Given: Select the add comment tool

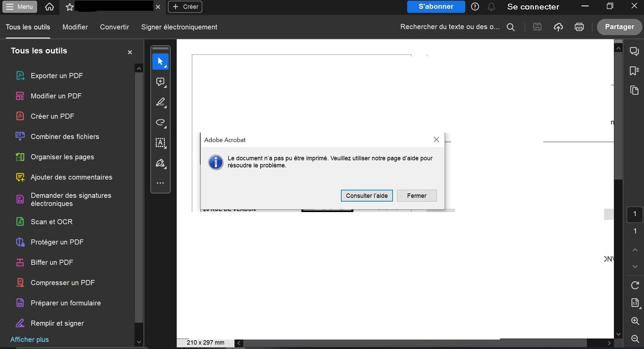Looking at the screenshot, I should tap(160, 82).
